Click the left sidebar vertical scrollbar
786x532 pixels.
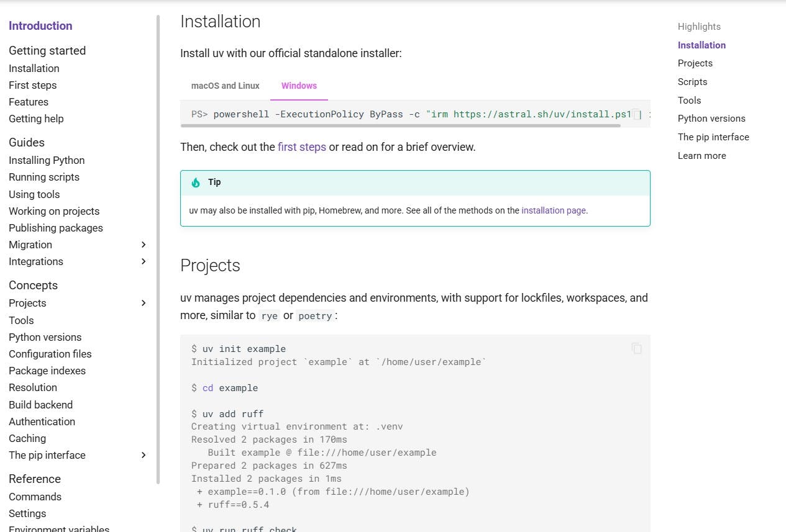tap(158, 248)
